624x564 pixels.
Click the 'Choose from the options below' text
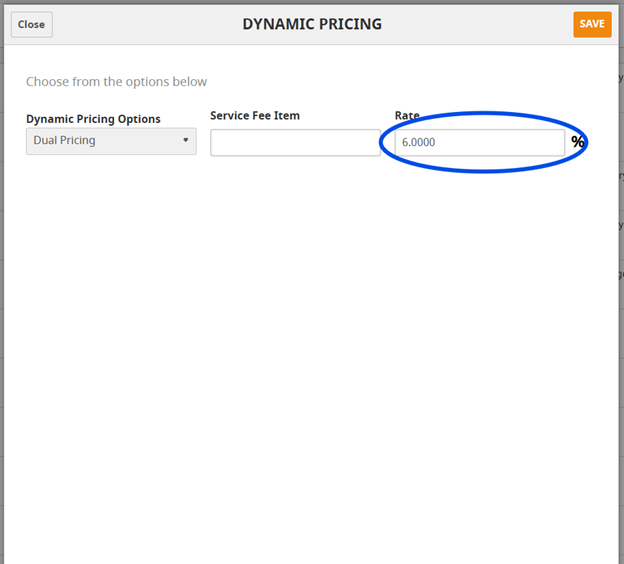tap(117, 82)
